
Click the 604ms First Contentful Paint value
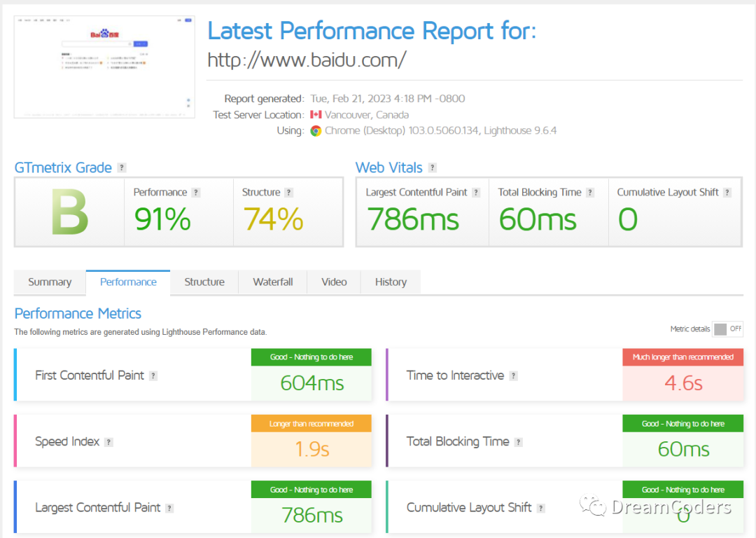pyautogui.click(x=312, y=384)
